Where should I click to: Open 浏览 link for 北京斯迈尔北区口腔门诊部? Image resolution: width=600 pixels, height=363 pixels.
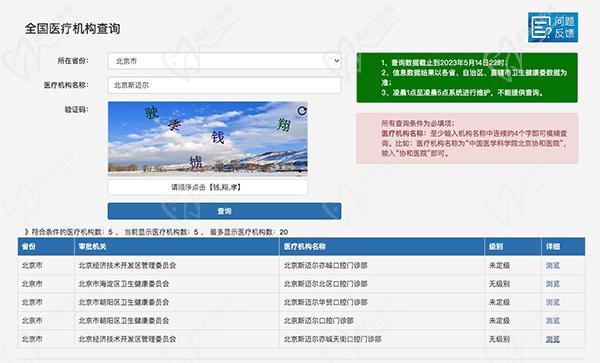pos(553,284)
